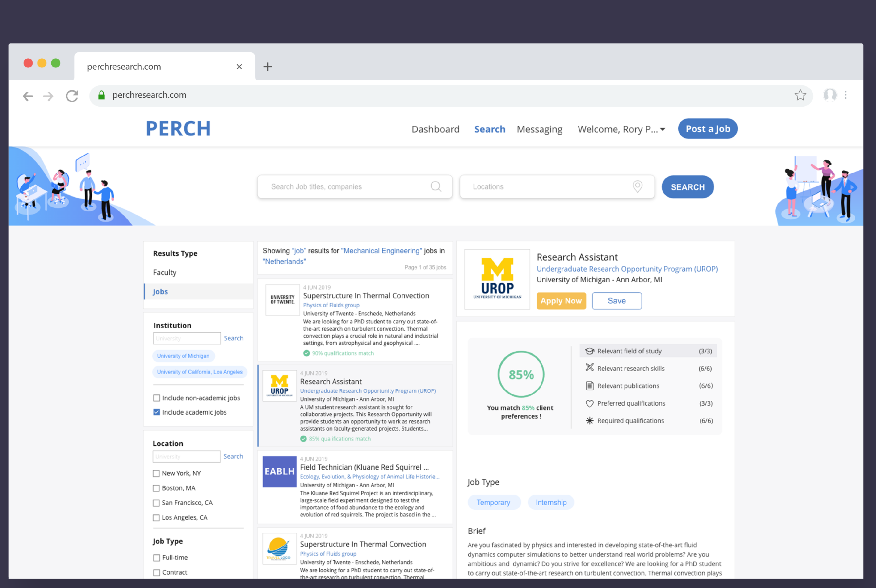Click the Apply Now button
876x588 pixels.
point(561,301)
